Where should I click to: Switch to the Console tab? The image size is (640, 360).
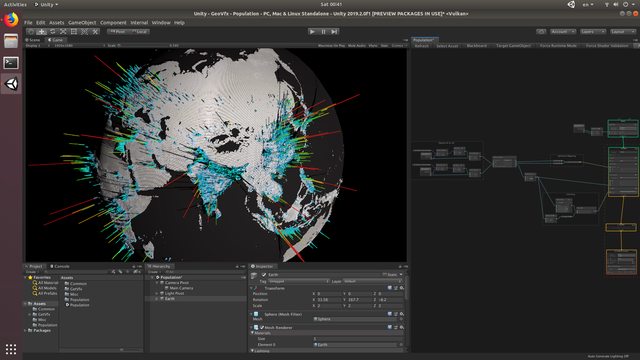point(60,266)
